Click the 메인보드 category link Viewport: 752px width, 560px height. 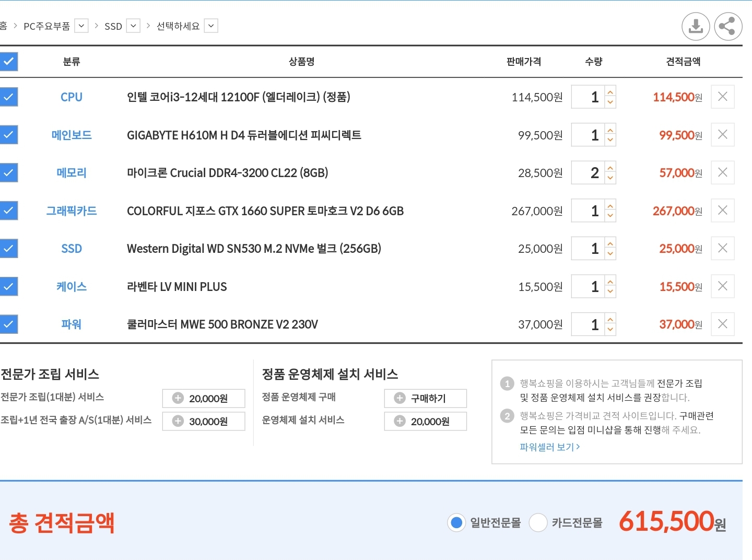(x=72, y=135)
